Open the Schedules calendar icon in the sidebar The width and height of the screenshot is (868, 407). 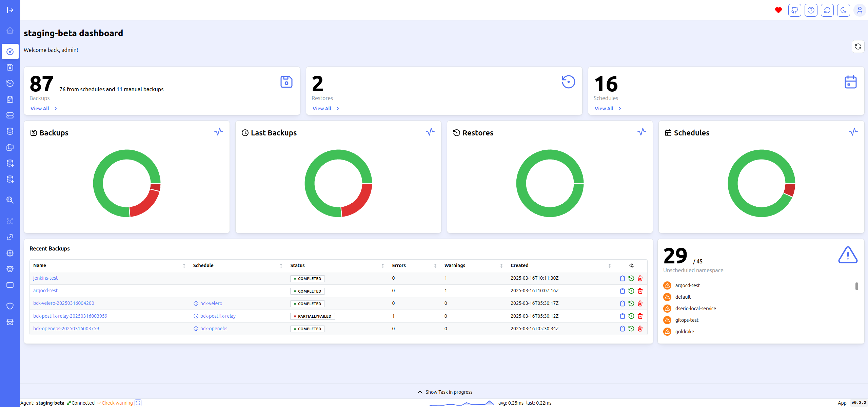(x=10, y=99)
